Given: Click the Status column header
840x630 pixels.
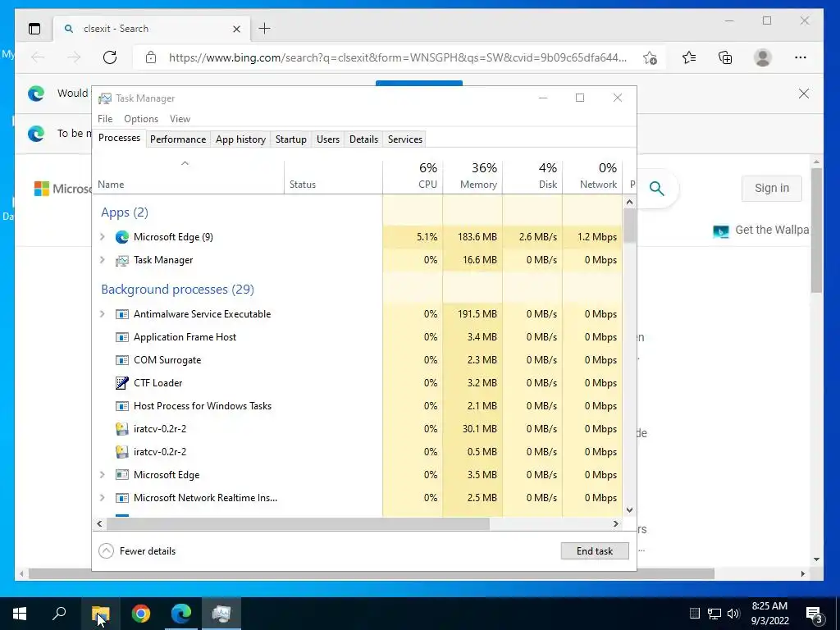Looking at the screenshot, I should (x=333, y=177).
